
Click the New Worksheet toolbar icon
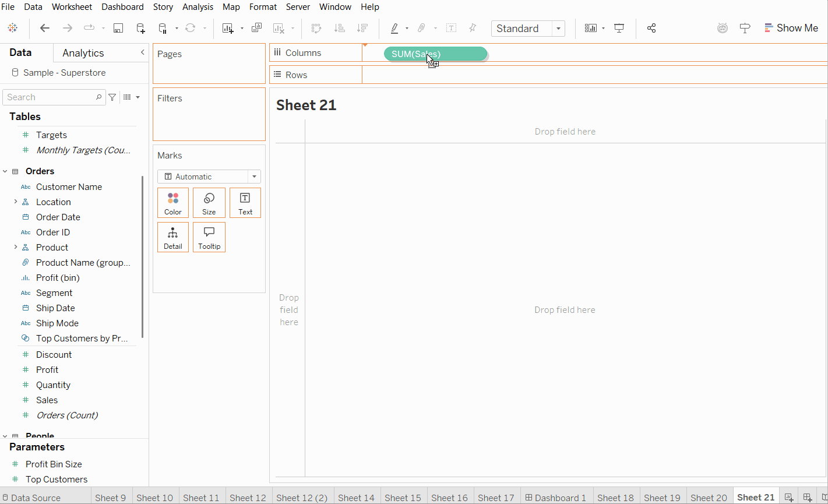228,28
